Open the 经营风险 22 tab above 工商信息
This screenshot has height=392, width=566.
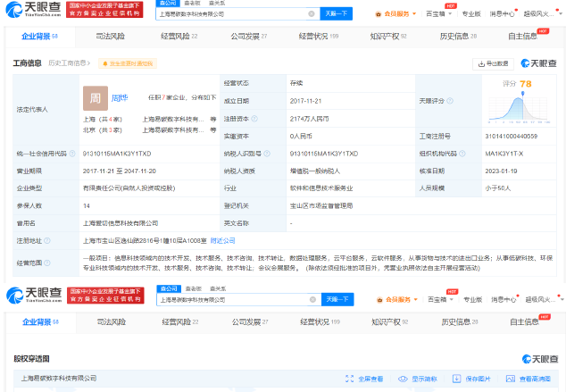click(179, 36)
